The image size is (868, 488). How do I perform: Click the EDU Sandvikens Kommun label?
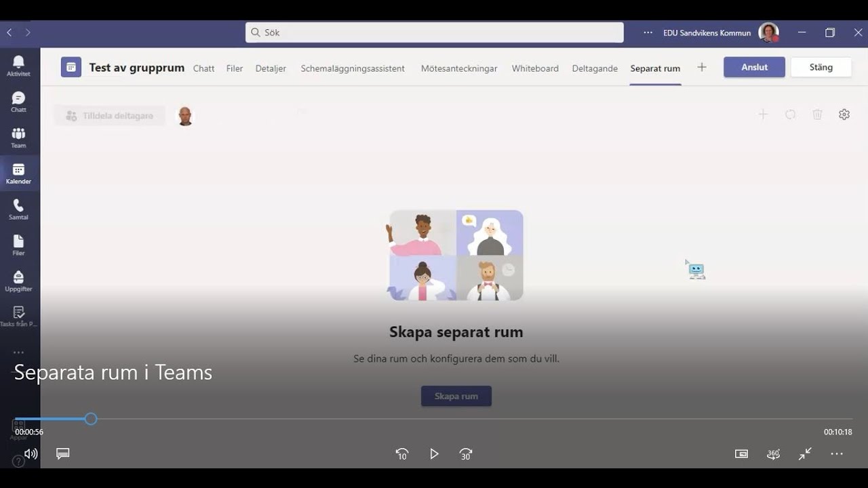click(x=707, y=33)
